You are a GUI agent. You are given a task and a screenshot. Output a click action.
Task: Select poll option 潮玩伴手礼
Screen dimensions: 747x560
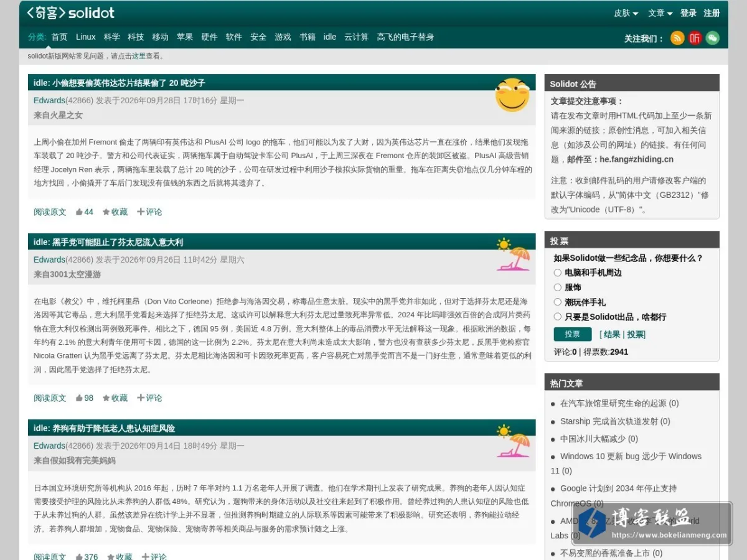[x=558, y=302]
